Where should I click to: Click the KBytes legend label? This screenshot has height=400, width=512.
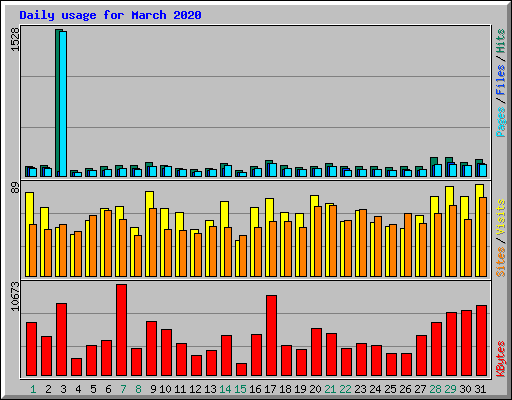click(500, 359)
